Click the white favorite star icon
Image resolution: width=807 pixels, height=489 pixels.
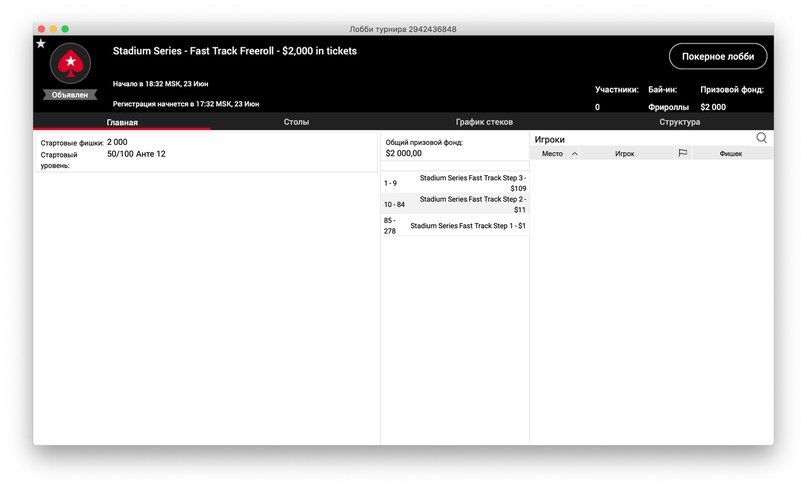coord(41,44)
